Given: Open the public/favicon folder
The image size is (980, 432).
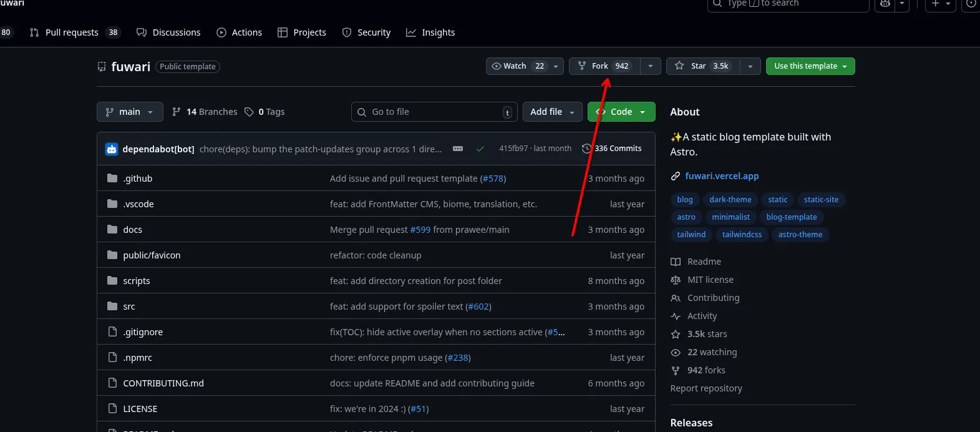Looking at the screenshot, I should [x=152, y=255].
